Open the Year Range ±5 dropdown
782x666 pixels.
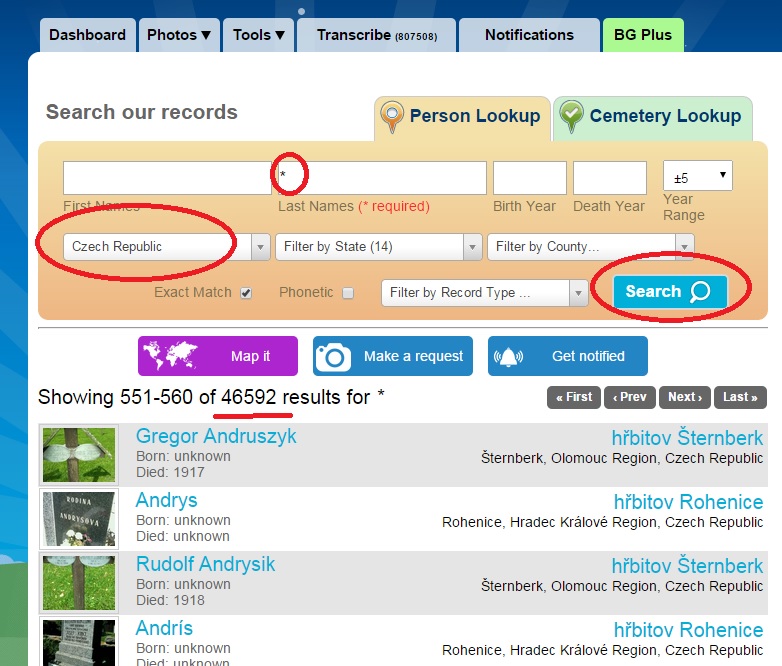pyautogui.click(x=698, y=177)
